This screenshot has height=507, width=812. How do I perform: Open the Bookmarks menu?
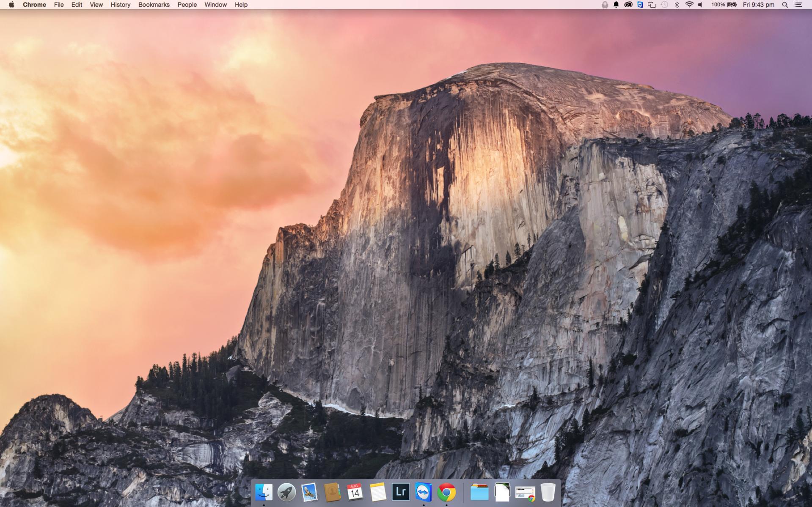[x=154, y=5]
